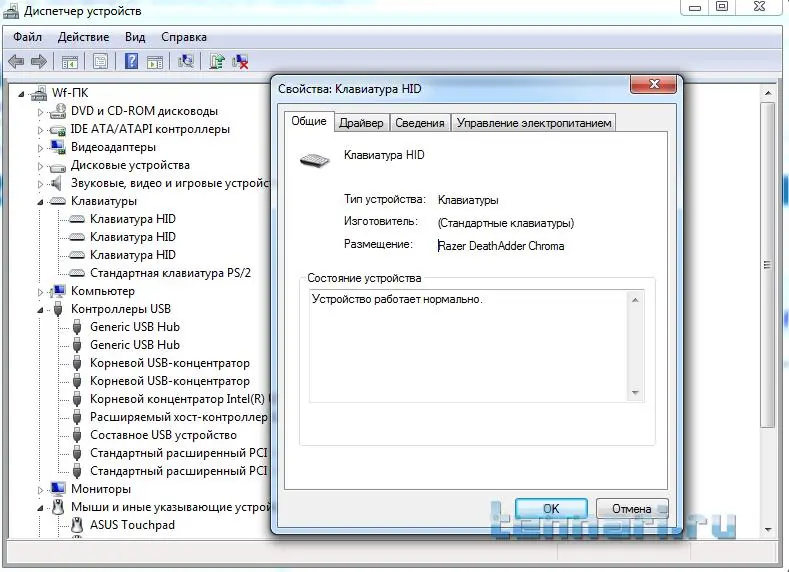789x572 pixels.
Task: Open the Справка menu
Action: [x=184, y=37]
